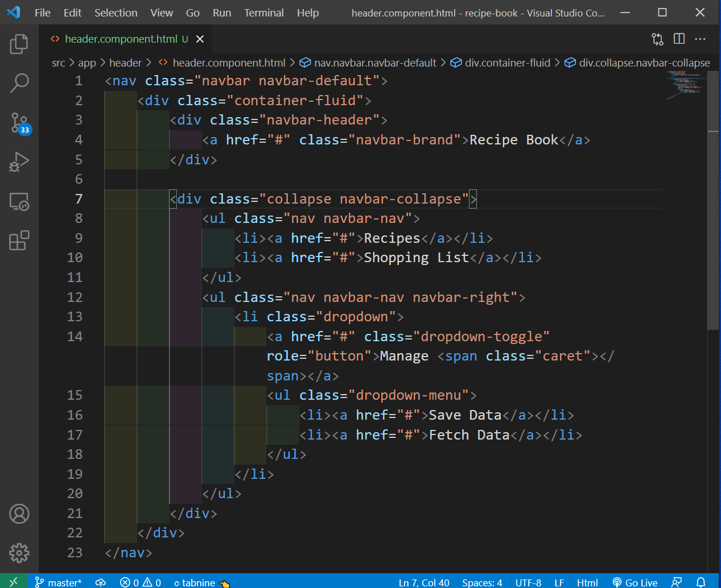721x588 pixels.
Task: Open the Manage gear menu
Action: [19, 553]
